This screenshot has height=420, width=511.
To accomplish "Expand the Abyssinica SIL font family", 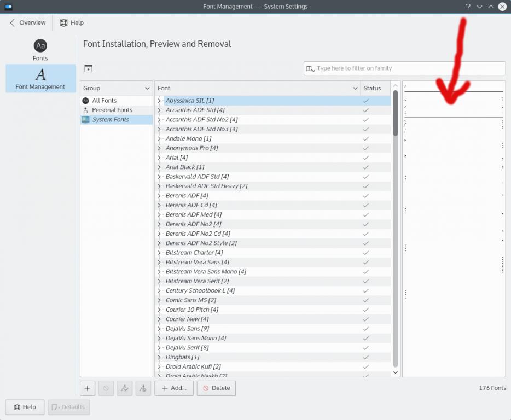I will click(159, 101).
